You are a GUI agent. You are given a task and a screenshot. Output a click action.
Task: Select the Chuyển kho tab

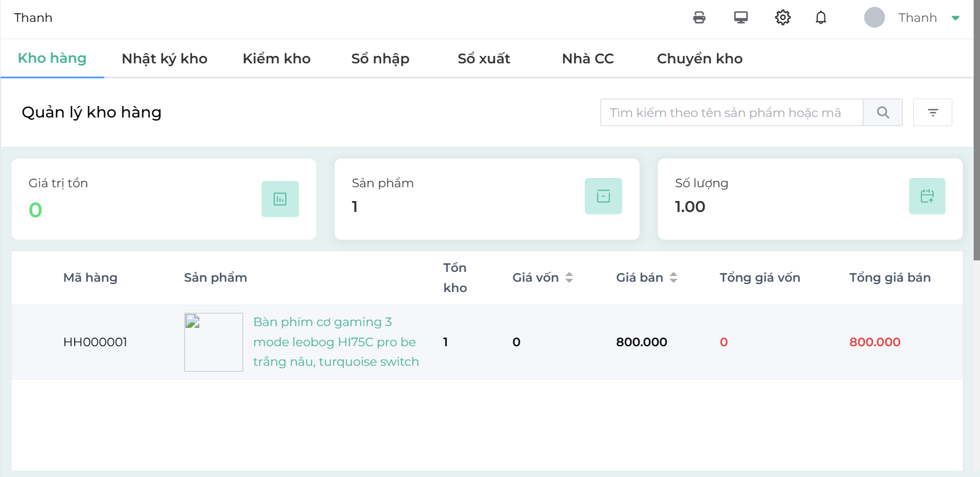point(699,59)
